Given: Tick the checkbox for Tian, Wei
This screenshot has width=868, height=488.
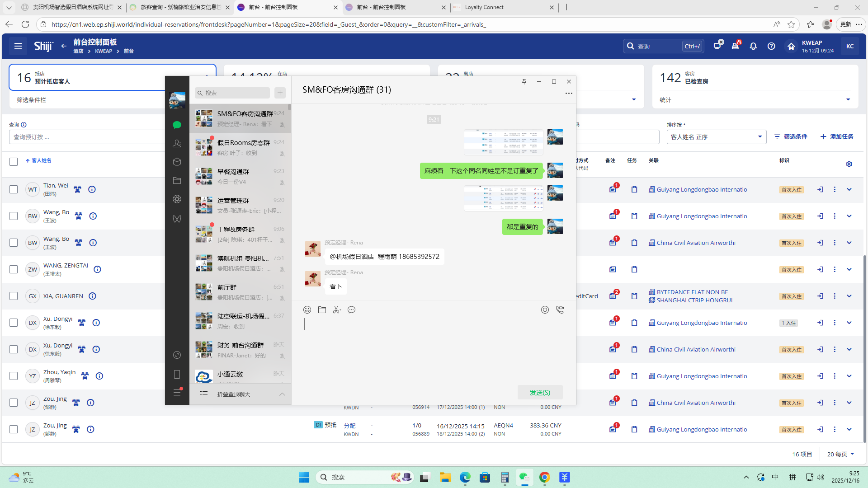Looking at the screenshot, I should 14,190.
